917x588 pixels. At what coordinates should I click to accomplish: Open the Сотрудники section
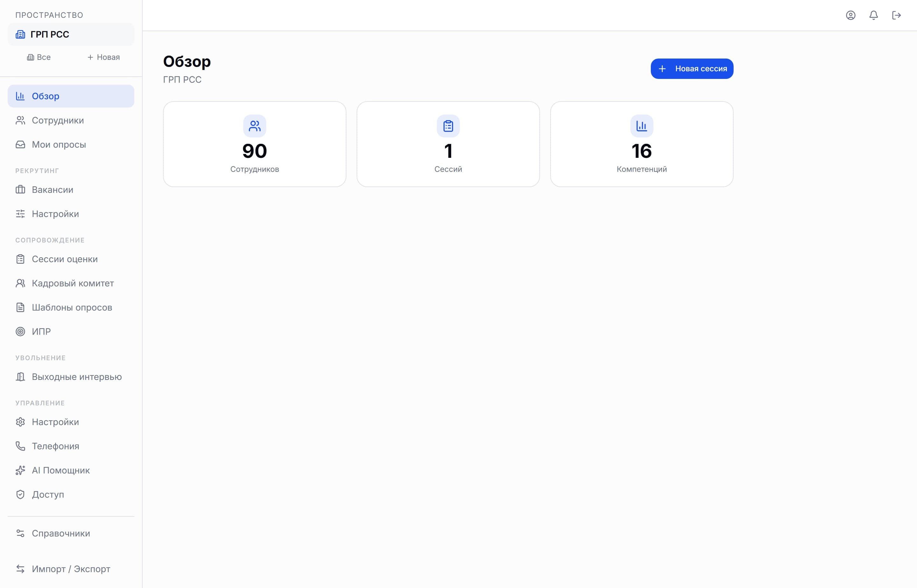71,120
